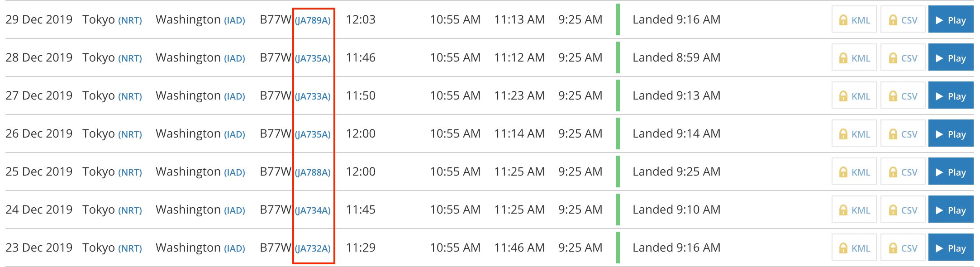The image size is (980, 267).
Task: Download CSV for 29 Dec 2019 flight
Action: [x=903, y=19]
